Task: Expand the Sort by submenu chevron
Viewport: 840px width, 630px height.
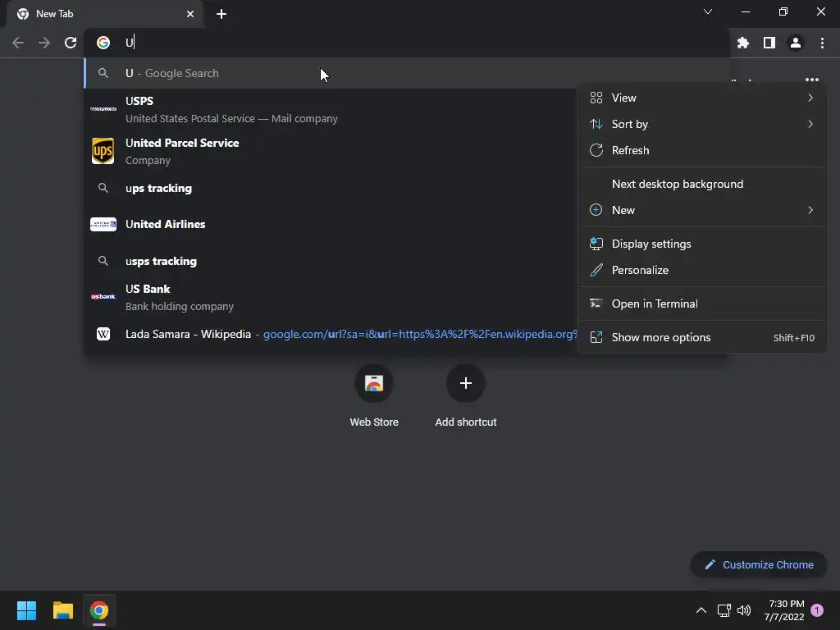Action: click(x=810, y=124)
